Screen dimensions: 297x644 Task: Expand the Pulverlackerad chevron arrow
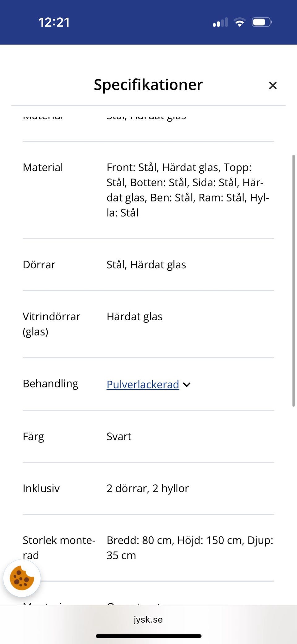click(x=187, y=385)
